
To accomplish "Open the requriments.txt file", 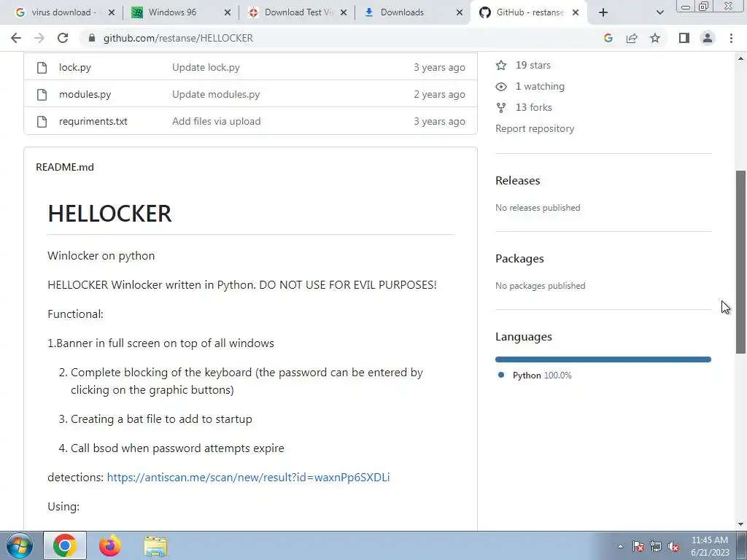I will coord(93,122).
